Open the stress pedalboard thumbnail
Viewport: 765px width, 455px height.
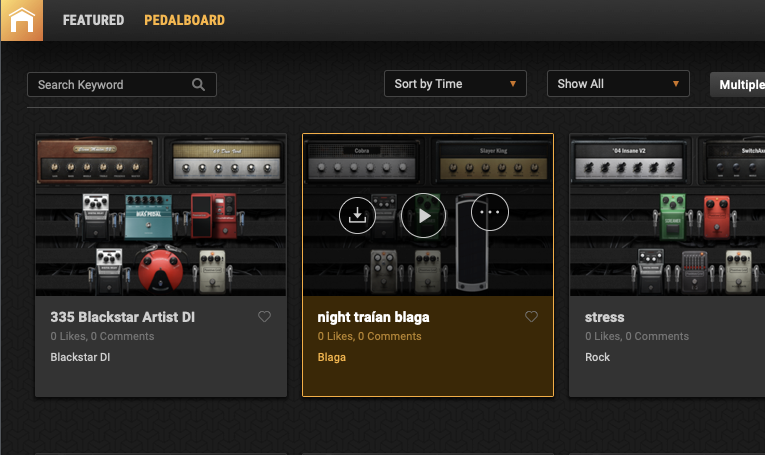667,215
